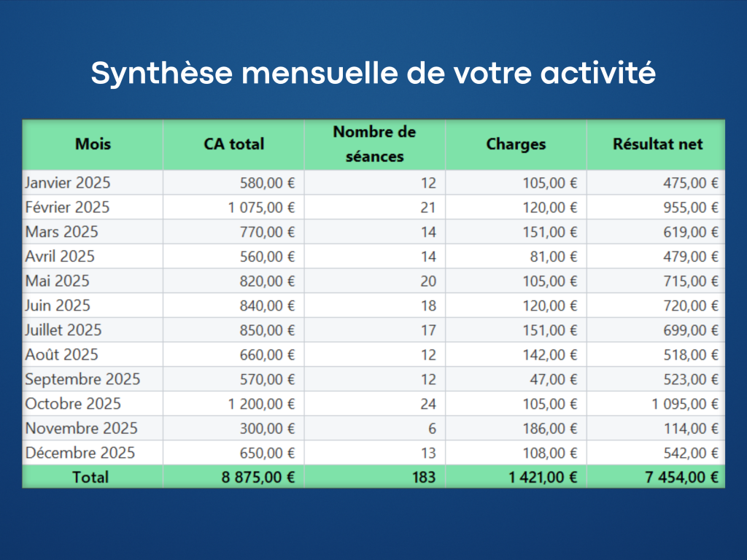747x560 pixels.
Task: Click Novembre's charges "186,00 €"
Action: coord(550,429)
